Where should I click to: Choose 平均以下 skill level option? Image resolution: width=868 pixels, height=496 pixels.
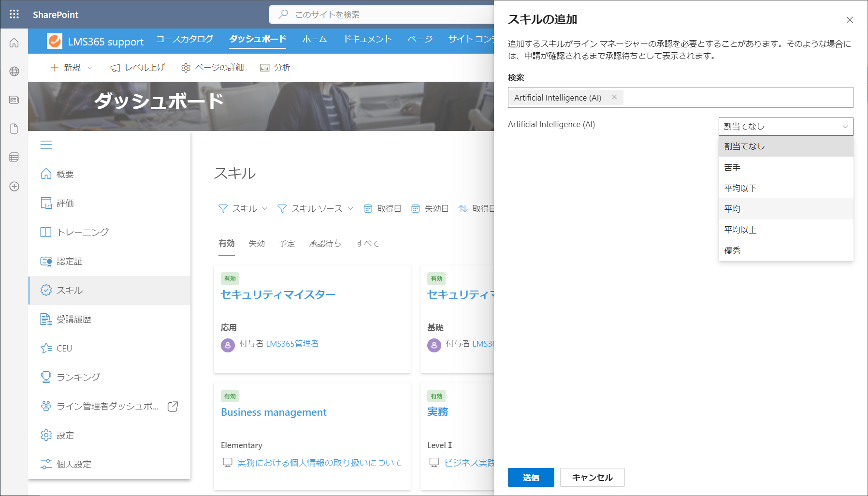pos(786,189)
